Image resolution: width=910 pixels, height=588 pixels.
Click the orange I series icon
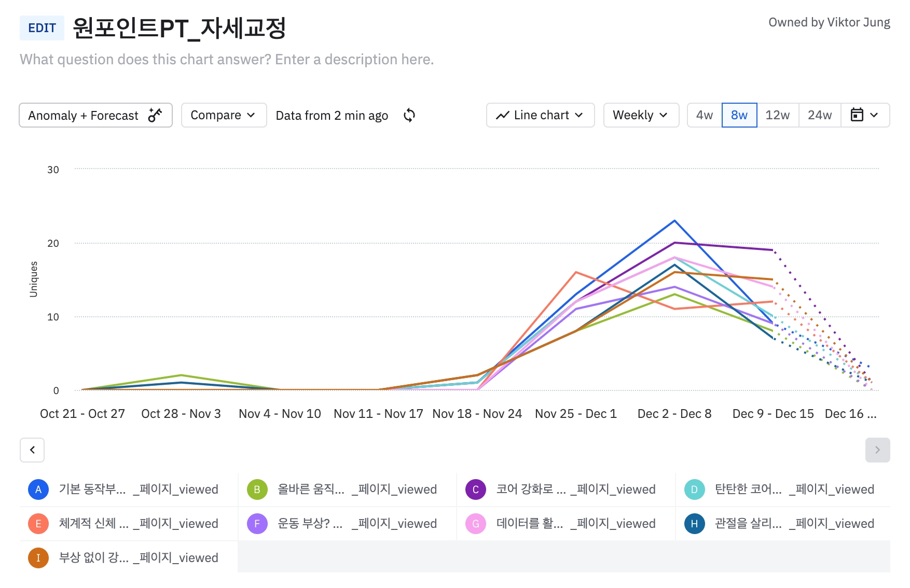click(x=38, y=558)
